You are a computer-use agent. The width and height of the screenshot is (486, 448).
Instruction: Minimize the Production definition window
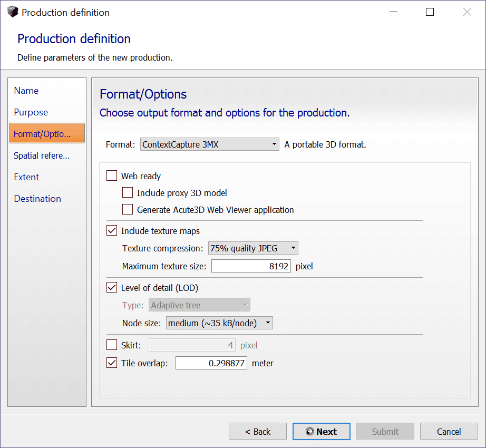click(393, 12)
